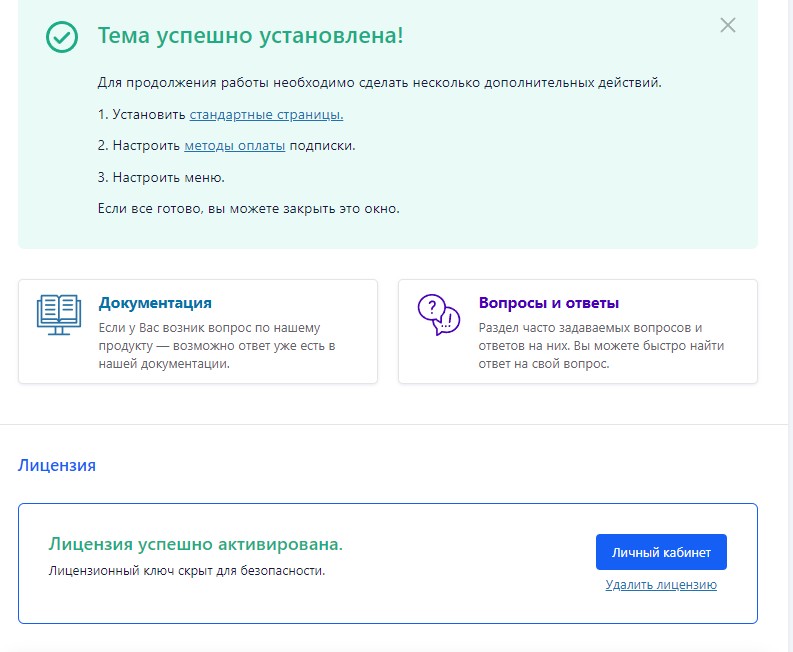The image size is (793, 652).
Task: Click the questions and answers speech bubble icon
Action: (x=438, y=315)
